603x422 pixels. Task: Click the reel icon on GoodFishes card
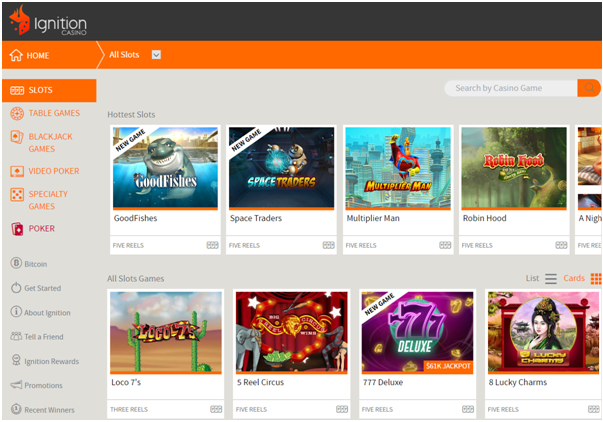click(x=212, y=245)
